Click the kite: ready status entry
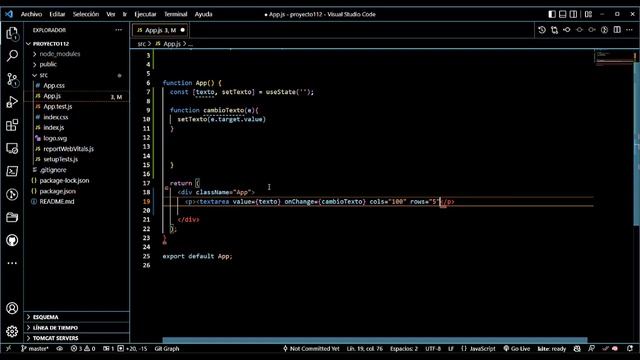The width and height of the screenshot is (640, 360). pos(551,349)
